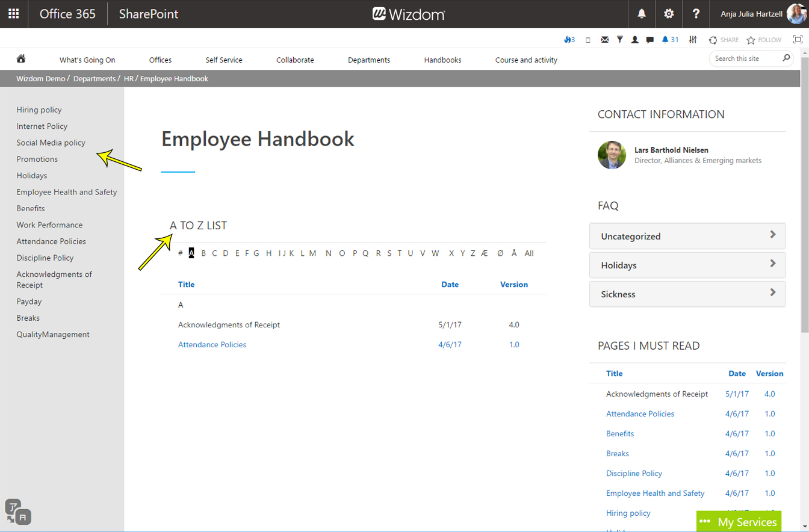The height and width of the screenshot is (532, 809).
Task: Open the Office 365 app launcher
Action: pyautogui.click(x=13, y=14)
